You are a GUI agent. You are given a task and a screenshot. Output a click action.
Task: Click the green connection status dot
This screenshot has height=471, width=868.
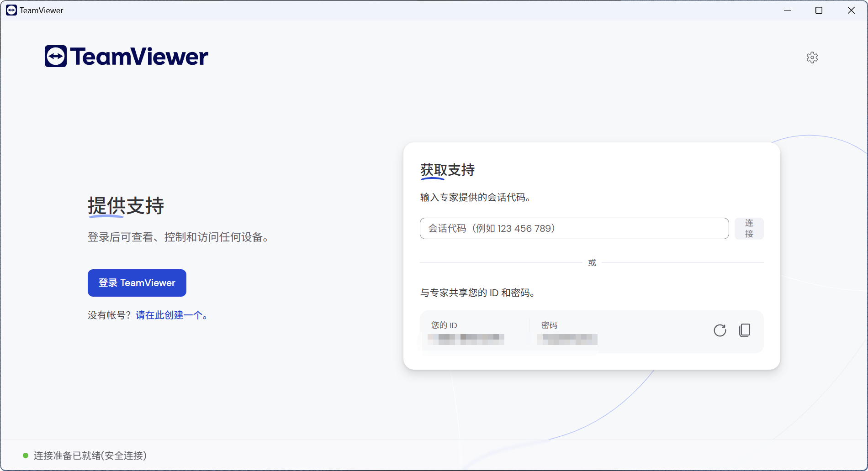click(26, 455)
